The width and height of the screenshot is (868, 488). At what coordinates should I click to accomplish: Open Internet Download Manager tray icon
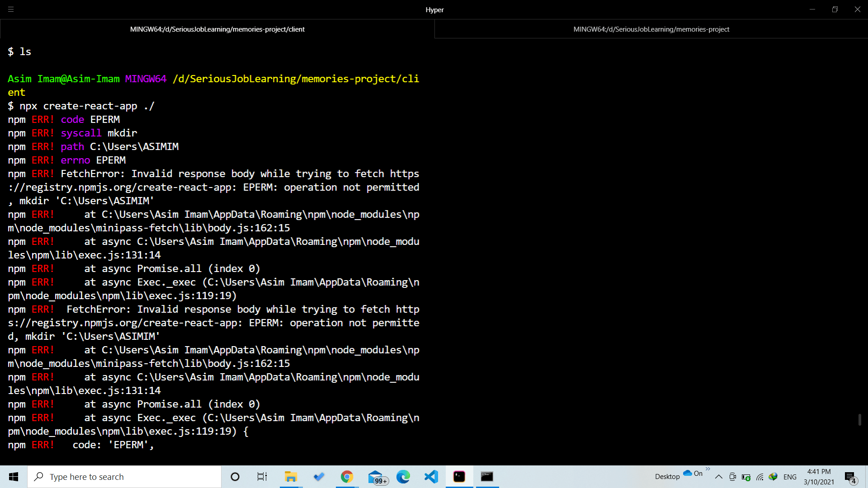click(x=773, y=476)
